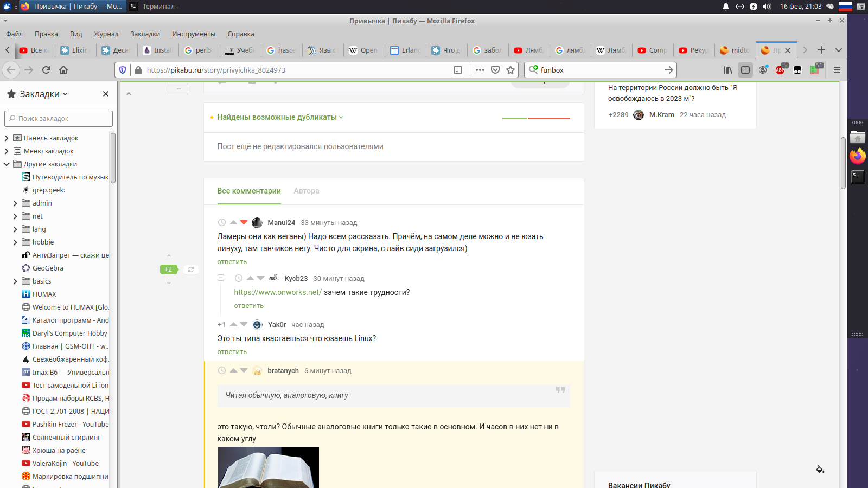Go to Firefox home page

[63, 70]
